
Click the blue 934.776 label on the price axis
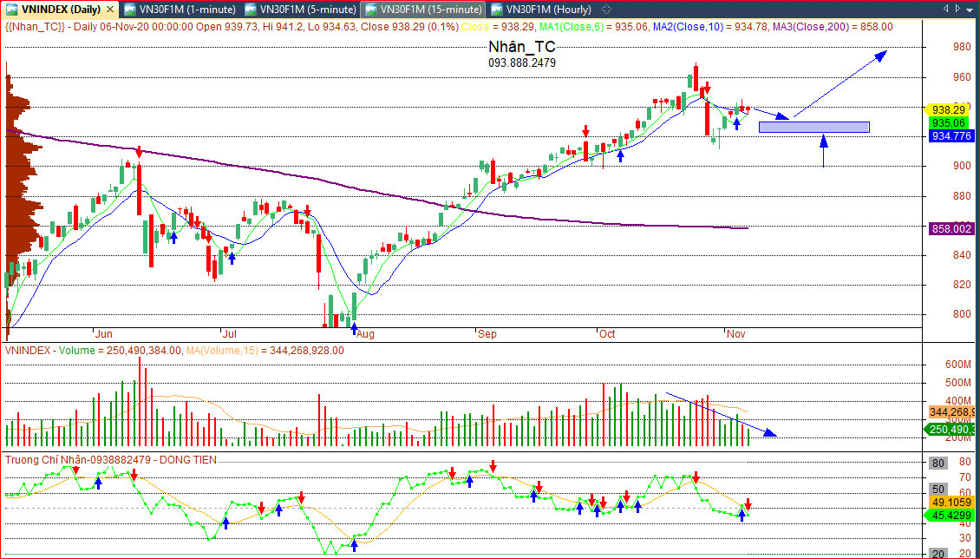pos(951,135)
